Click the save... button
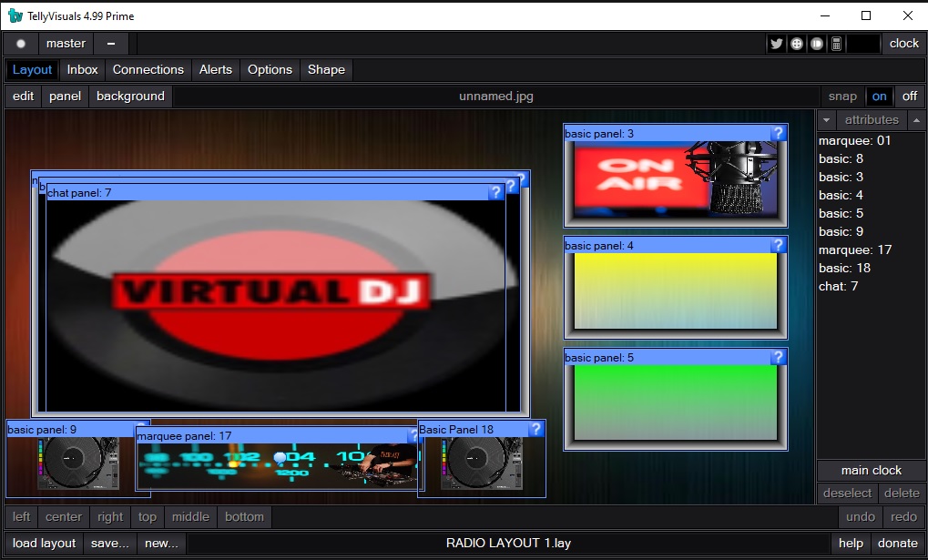Screen dimensions: 928x560 point(110,544)
